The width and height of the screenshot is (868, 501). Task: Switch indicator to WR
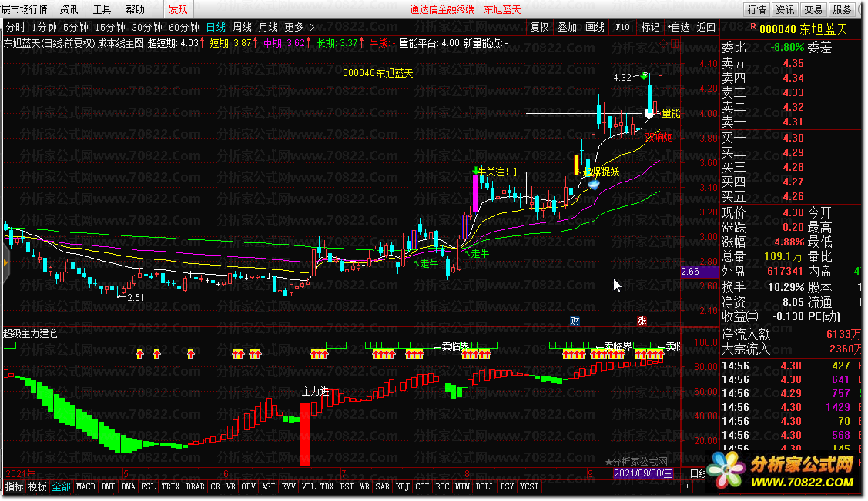[x=365, y=486]
